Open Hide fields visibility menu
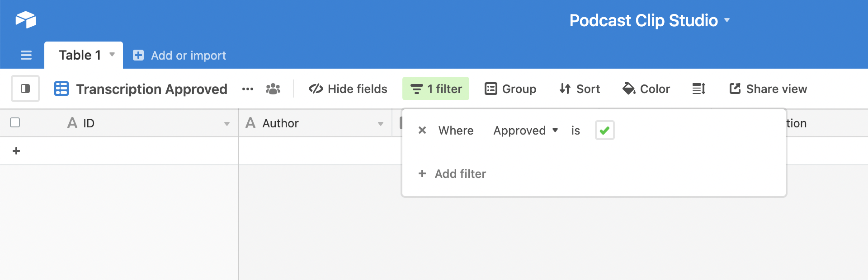The image size is (868, 280). click(x=348, y=89)
